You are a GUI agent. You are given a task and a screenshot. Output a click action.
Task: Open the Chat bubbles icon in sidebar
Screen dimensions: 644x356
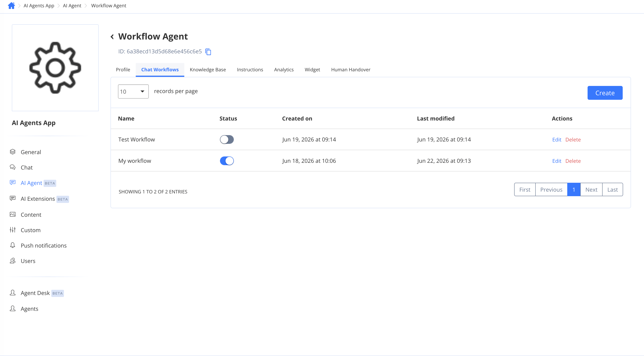coord(13,167)
